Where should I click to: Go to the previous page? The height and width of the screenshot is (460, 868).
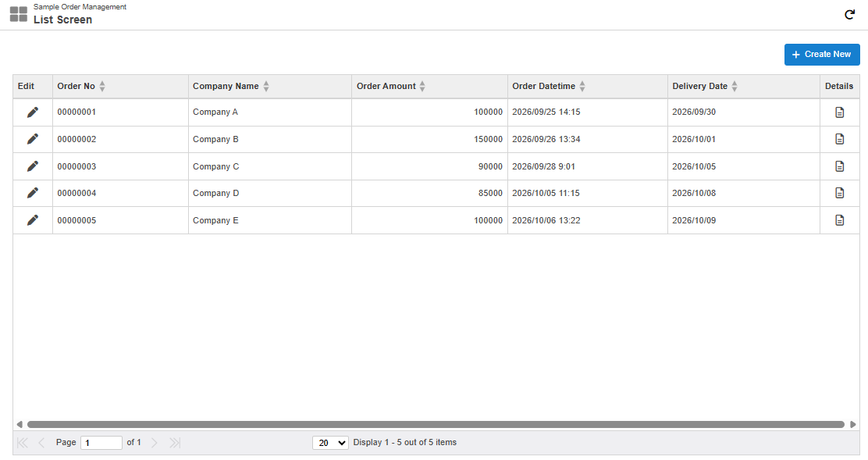(x=41, y=442)
